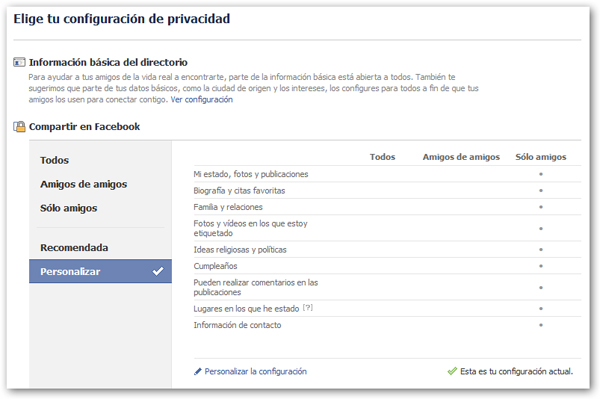Click the Sólo amigos column header

pos(541,157)
